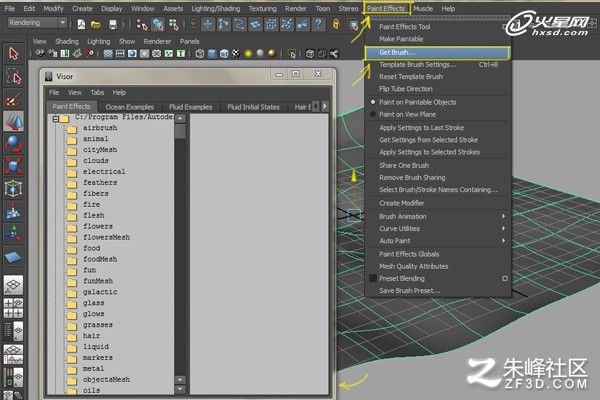Select the grasses folder in Visor
Viewport: 600px width, 400px height.
(98, 325)
